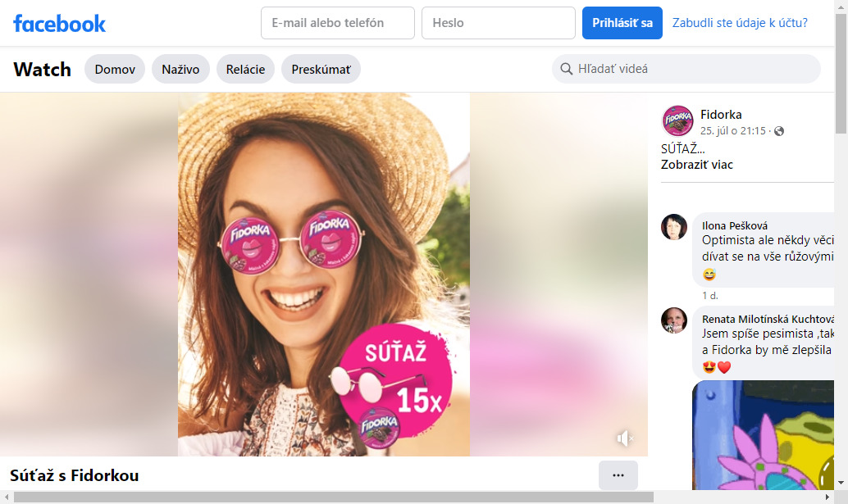Click the Hľadať videá search box
Viewport: 848px width, 504px height.
(686, 69)
